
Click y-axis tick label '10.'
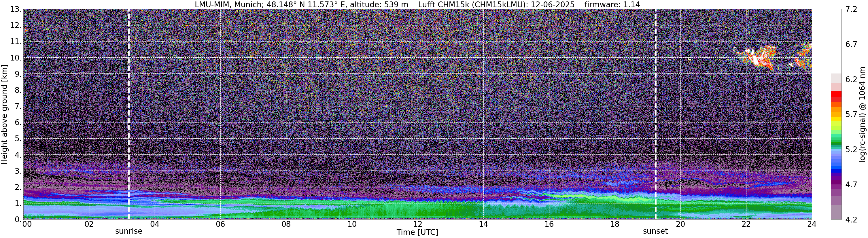point(16,58)
